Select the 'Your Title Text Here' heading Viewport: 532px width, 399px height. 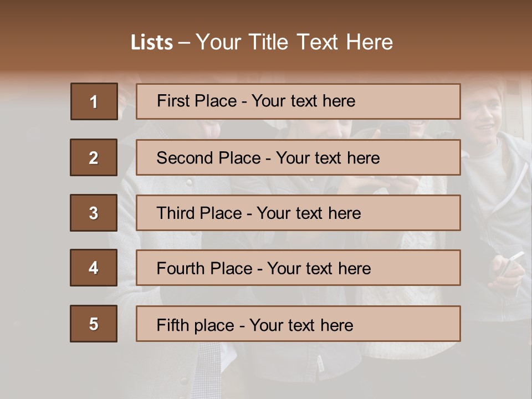[294, 42]
